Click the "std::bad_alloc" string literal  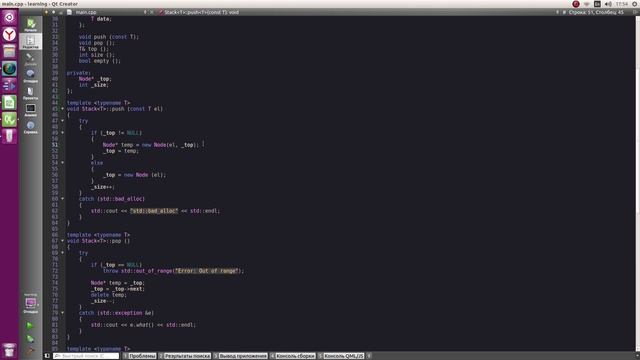154,211
